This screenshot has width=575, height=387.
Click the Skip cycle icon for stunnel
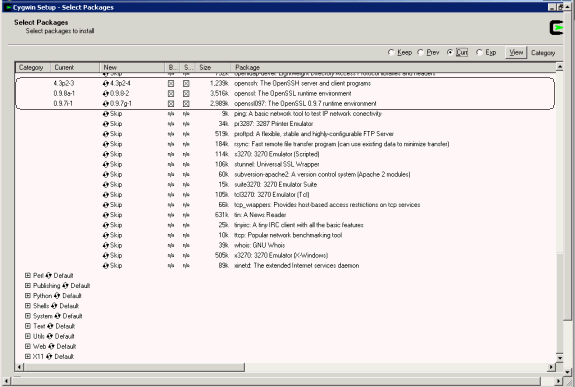(106, 164)
